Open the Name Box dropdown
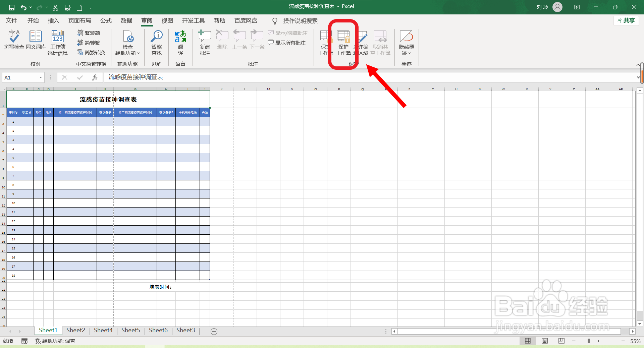The height and width of the screenshot is (348, 644). point(41,77)
